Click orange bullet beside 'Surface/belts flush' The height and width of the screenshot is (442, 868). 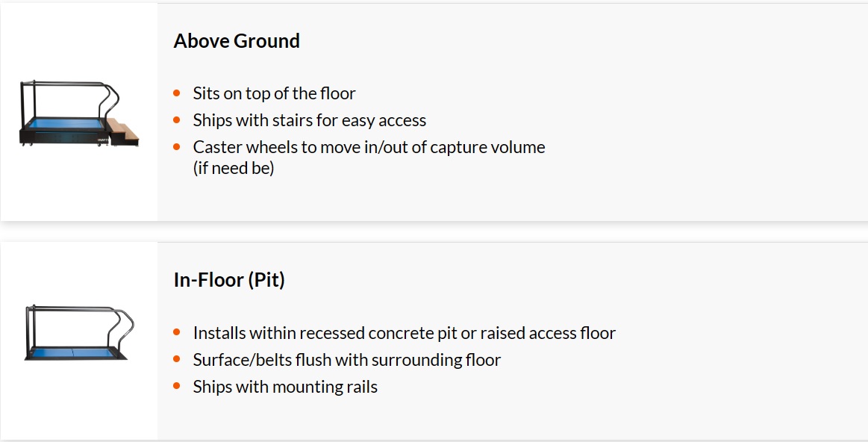(177, 359)
